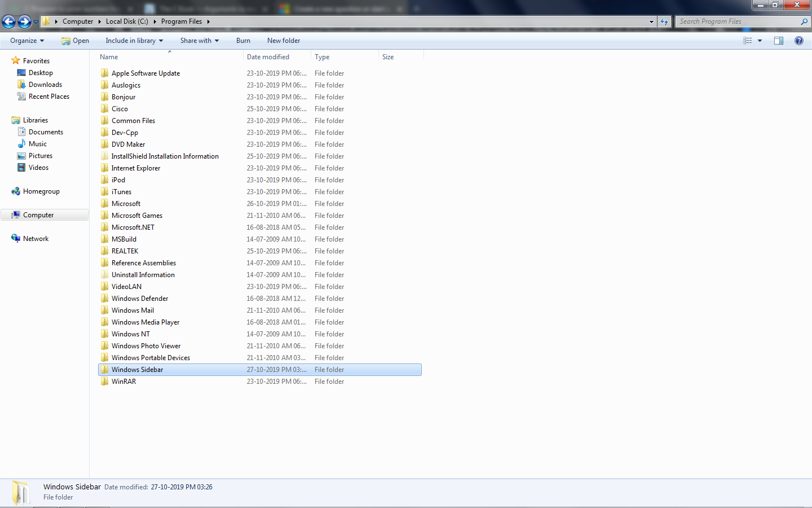This screenshot has width=812, height=508.
Task: Toggle the preview pane icon
Action: [x=779, y=41]
